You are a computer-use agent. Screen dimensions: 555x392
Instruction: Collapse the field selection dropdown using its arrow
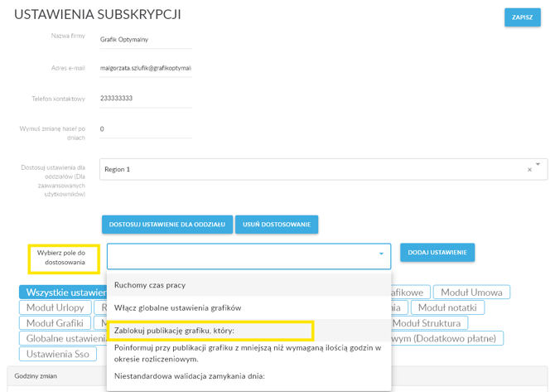pos(381,254)
